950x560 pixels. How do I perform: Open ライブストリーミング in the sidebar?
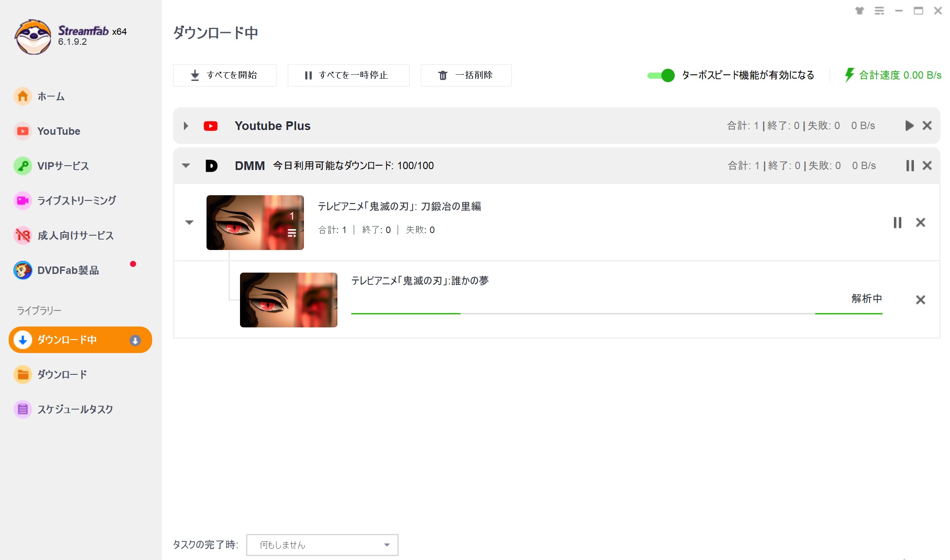point(77,200)
